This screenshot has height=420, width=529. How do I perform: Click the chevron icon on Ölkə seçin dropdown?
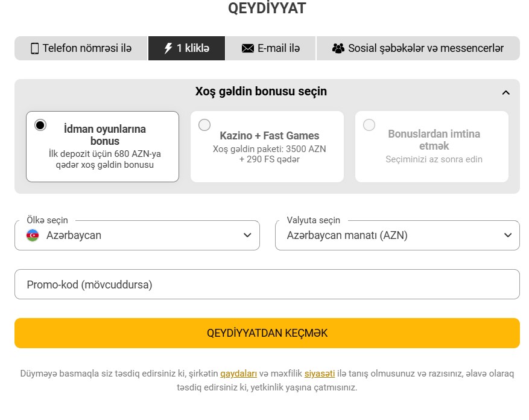(x=247, y=235)
